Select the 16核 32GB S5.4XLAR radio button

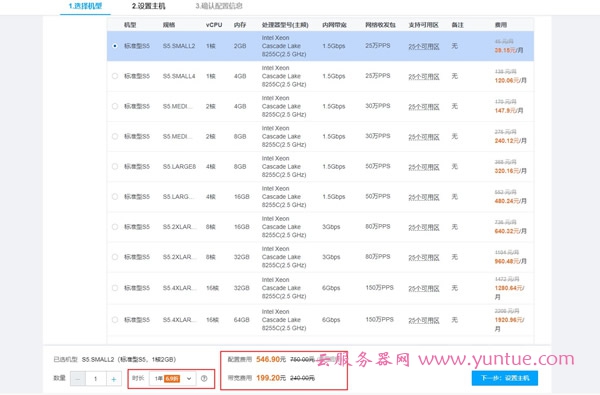115,288
